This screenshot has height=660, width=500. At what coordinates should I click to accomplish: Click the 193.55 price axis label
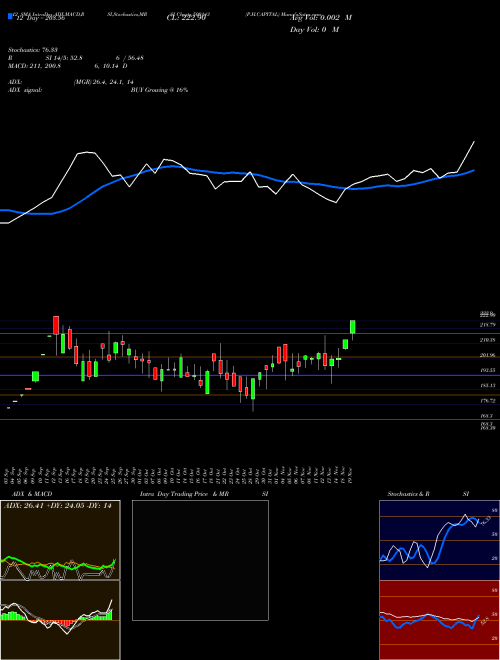pos(487,370)
